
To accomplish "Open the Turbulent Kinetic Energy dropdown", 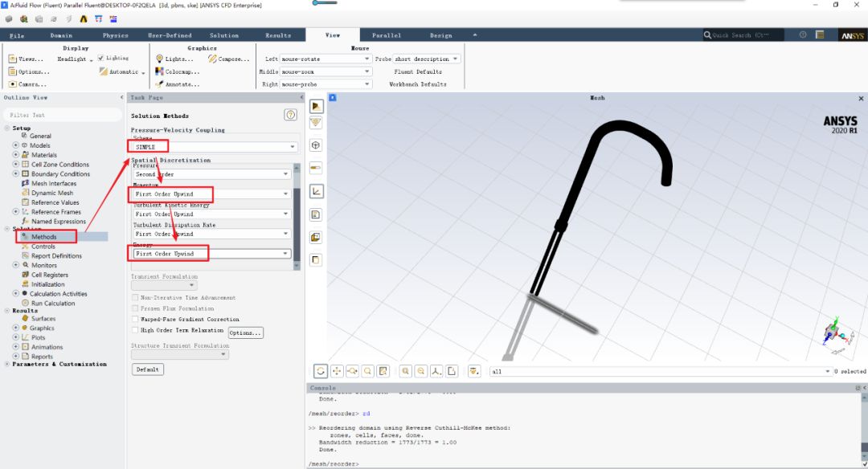I will click(211, 214).
